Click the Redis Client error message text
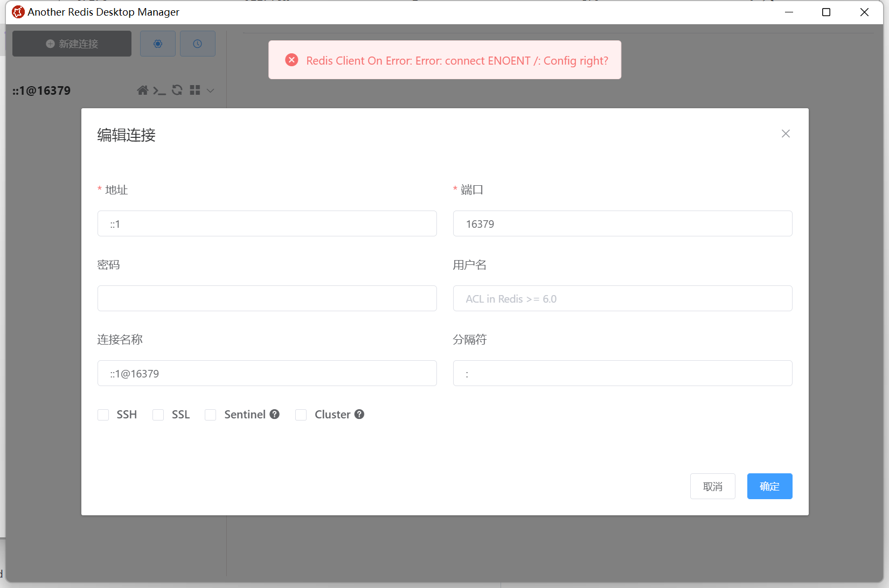889x588 pixels. [x=457, y=60]
